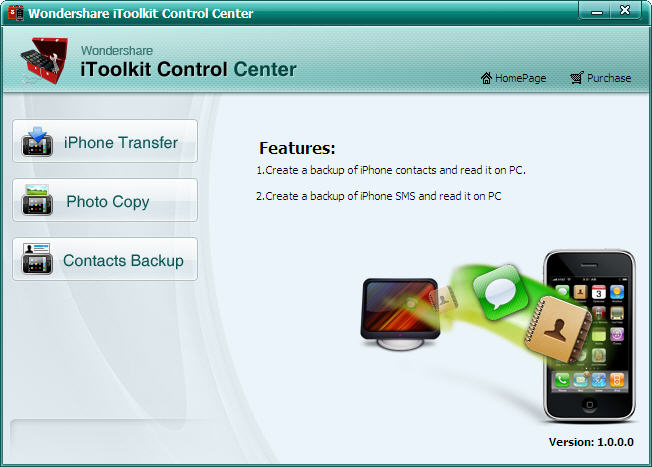The width and height of the screenshot is (652, 467).
Task: Click the shopping cart icon beside Purchase
Action: pyautogui.click(x=577, y=77)
